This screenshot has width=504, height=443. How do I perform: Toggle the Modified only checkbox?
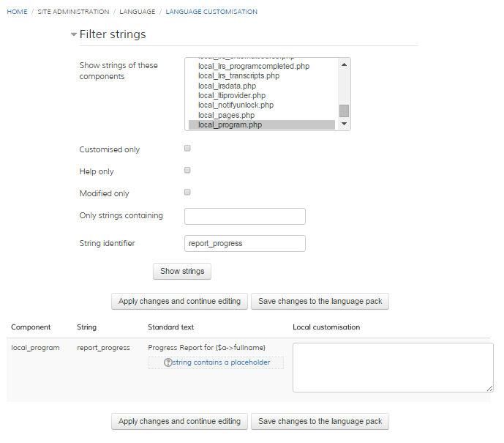coord(187,193)
